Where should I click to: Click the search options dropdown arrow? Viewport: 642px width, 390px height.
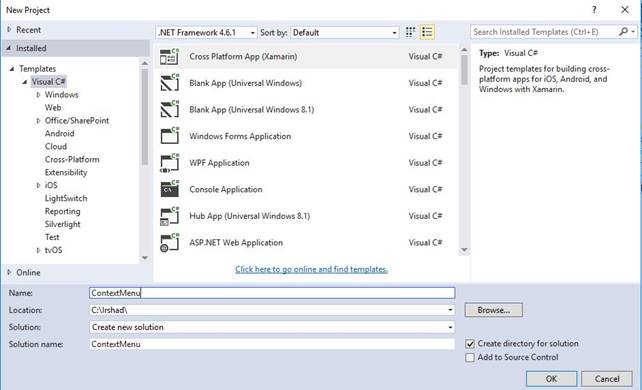633,32
